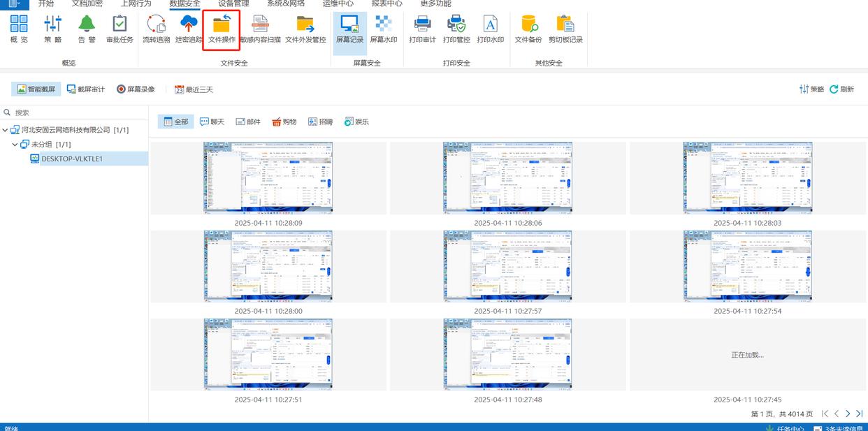Screen dimensions: 868x431
Task: Switch to the 设备管理 ribbon tab
Action: tap(233, 3)
